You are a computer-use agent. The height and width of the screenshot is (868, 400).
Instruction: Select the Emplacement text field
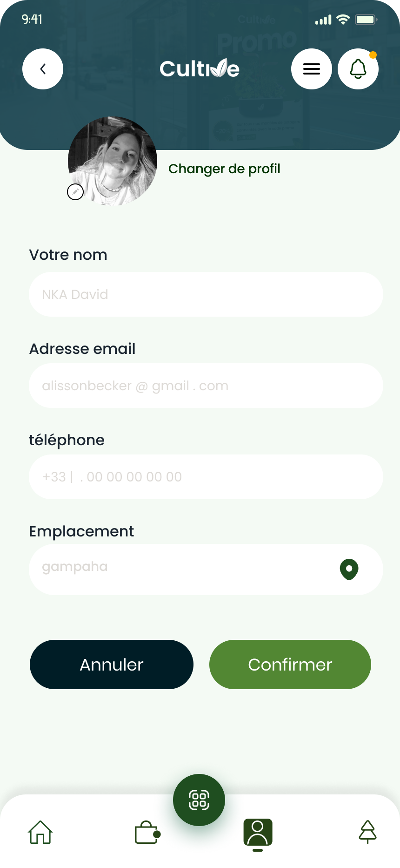point(186,569)
